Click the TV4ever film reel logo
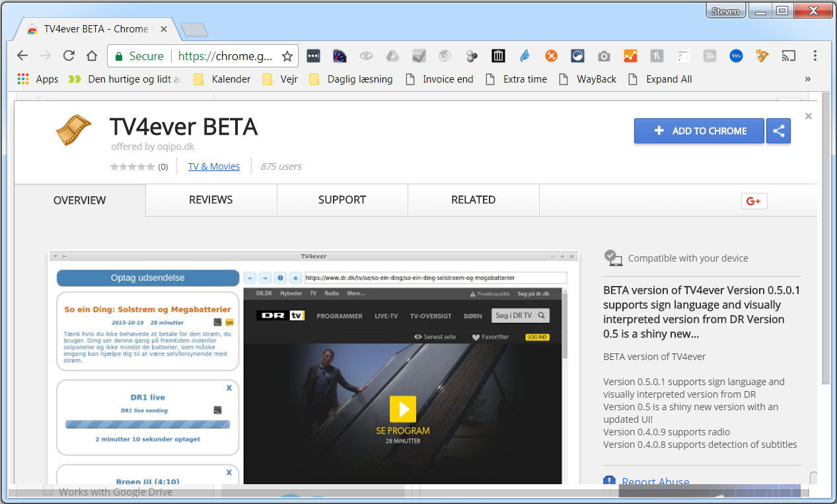This screenshot has height=504, width=837. [73, 129]
